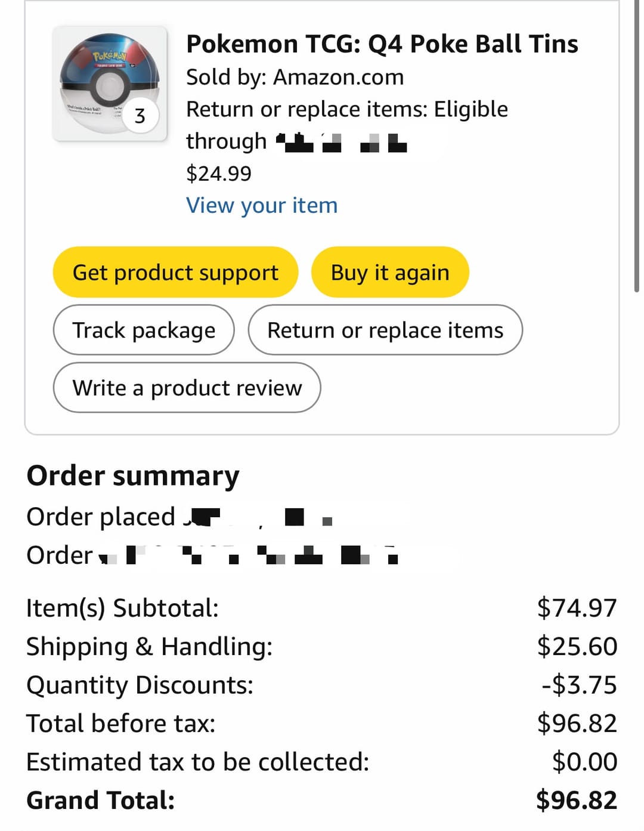Open Track package
The width and height of the screenshot is (644, 831).
(144, 330)
